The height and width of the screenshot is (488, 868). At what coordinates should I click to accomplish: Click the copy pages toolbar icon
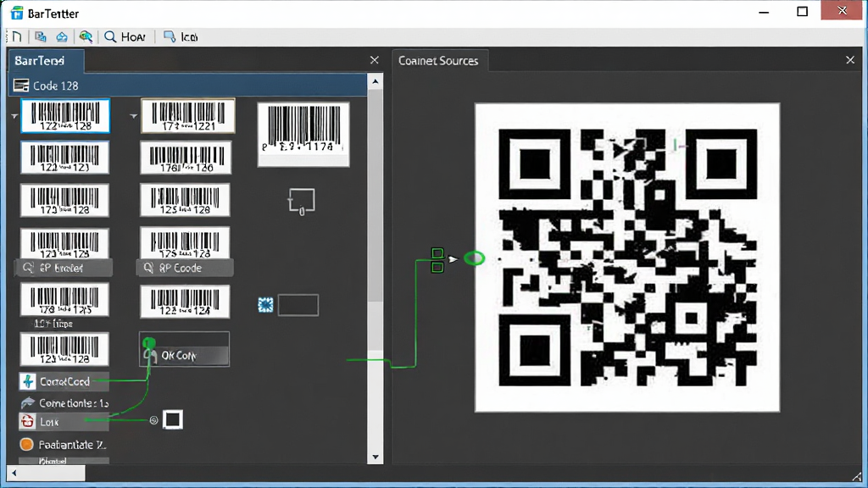pyautogui.click(x=41, y=36)
